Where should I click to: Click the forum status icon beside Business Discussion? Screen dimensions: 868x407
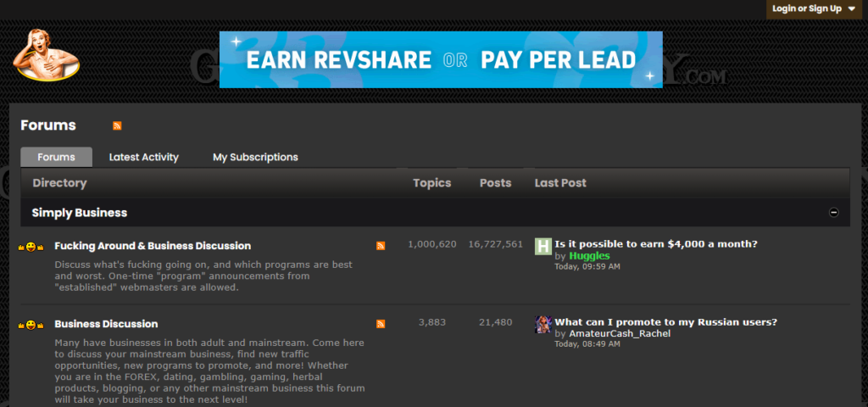31,325
